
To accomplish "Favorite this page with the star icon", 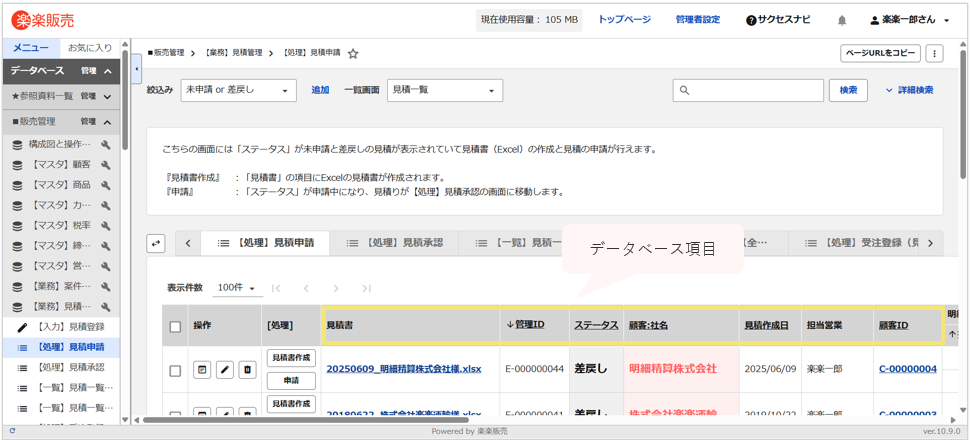I will tap(353, 54).
